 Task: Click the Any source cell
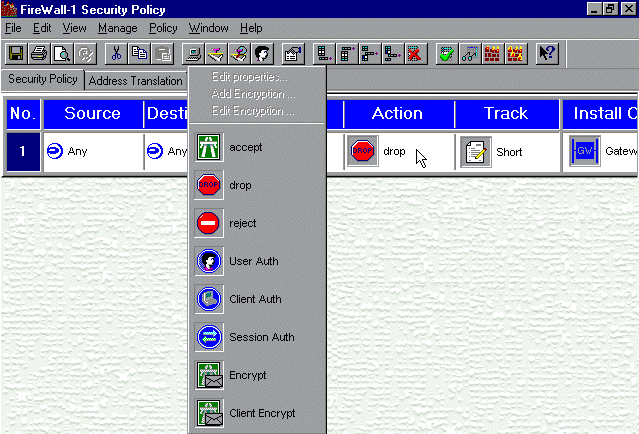point(93,152)
